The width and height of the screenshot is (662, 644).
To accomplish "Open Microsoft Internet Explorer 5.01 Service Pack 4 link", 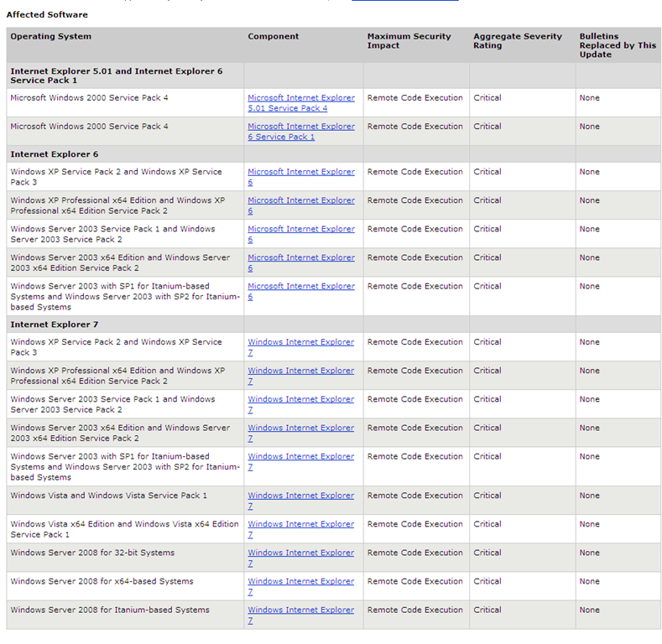I will point(300,98).
